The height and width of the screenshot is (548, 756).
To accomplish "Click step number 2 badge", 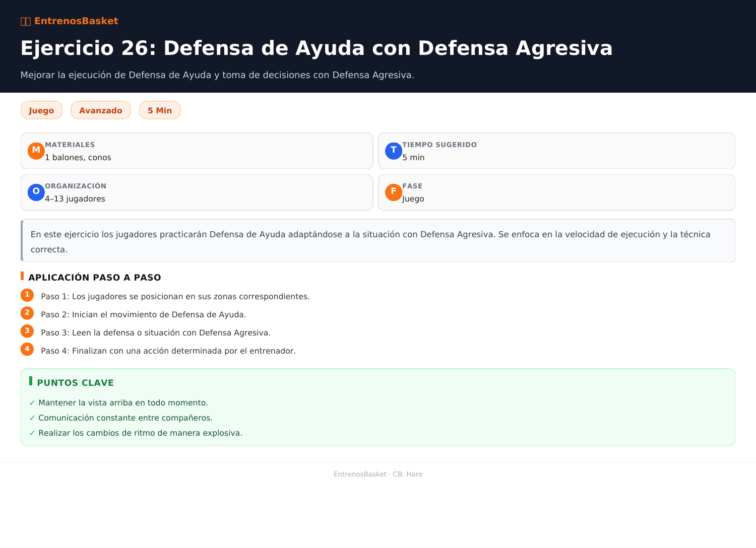I will click(27, 313).
